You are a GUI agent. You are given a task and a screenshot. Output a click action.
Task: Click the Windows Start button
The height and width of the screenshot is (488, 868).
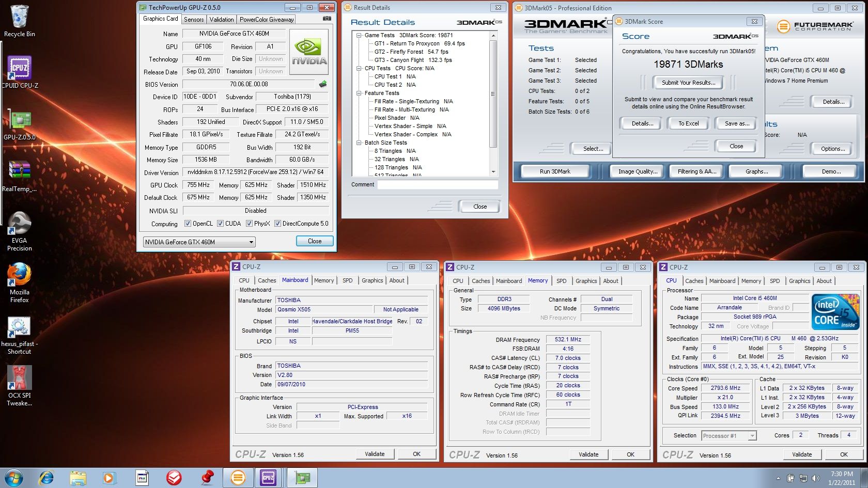(13, 478)
